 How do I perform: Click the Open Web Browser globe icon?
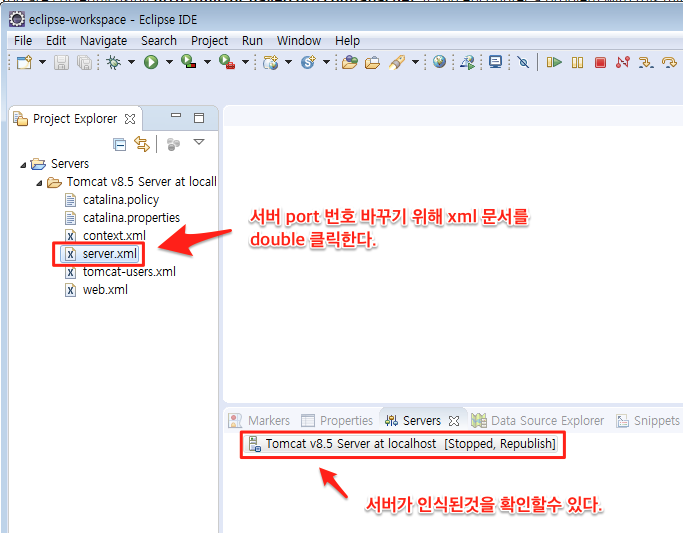(440, 61)
